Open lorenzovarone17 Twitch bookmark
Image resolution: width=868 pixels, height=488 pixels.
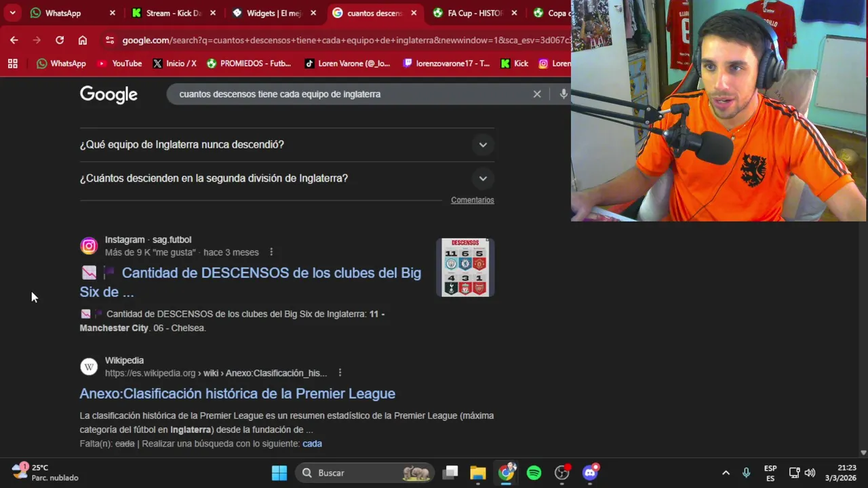tap(446, 63)
